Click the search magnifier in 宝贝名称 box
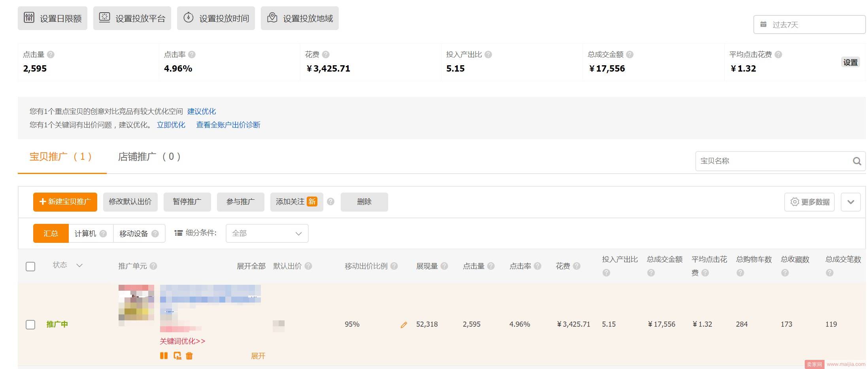 pos(857,161)
